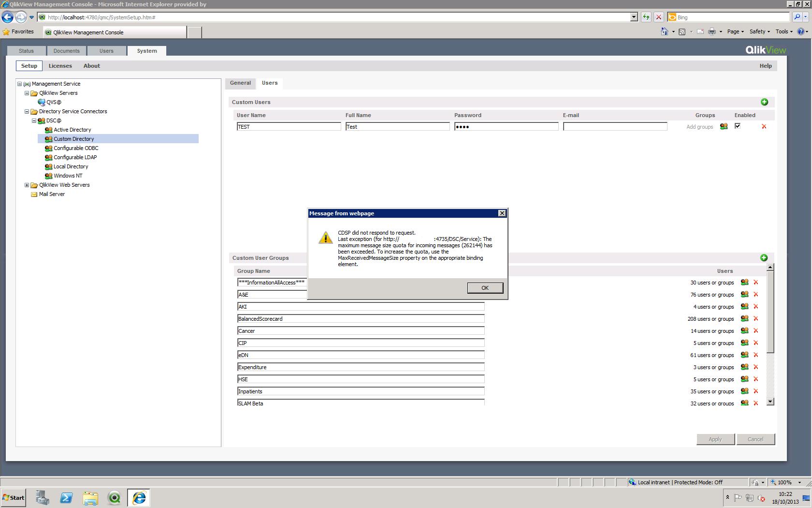This screenshot has width=812, height=508.
Task: Open the Page menu dropdown
Action: [x=735, y=31]
